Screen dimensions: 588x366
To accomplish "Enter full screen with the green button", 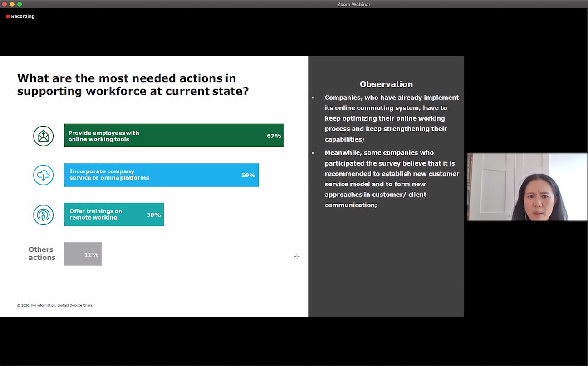I will pyautogui.click(x=20, y=4).
